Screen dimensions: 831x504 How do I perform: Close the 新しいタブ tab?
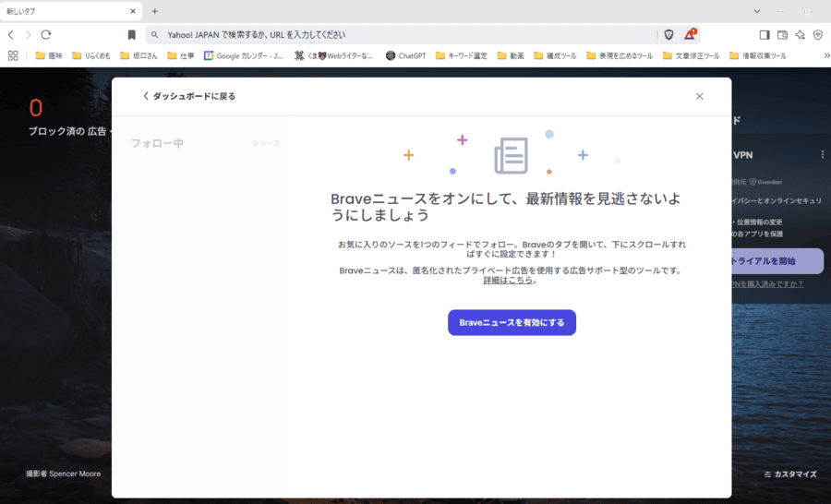132,11
